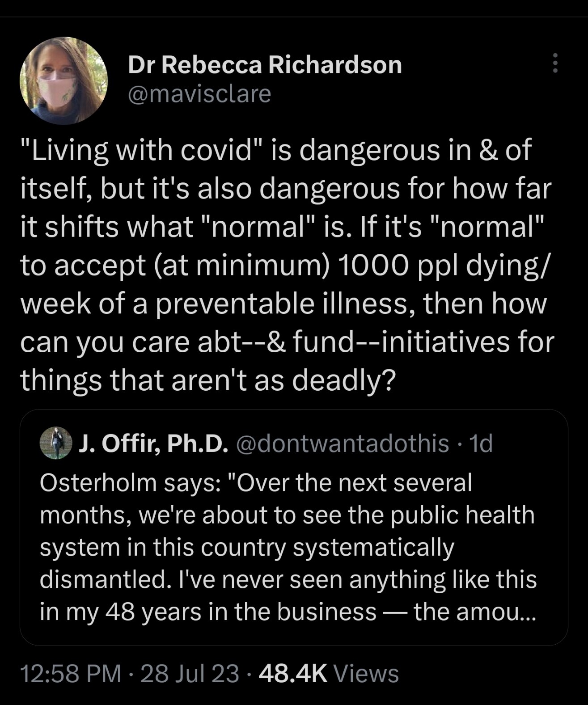Click the "28 Jul 23" date
588x705 pixels.
190,674
